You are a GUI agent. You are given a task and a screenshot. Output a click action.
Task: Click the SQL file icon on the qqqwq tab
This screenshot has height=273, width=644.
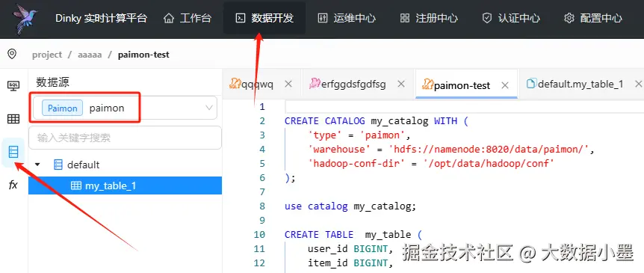[235, 84]
